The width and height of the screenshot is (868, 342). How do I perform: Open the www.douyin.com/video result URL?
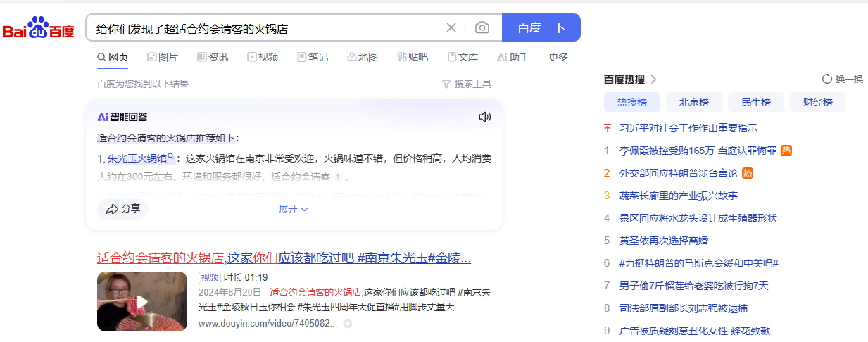[x=268, y=324]
